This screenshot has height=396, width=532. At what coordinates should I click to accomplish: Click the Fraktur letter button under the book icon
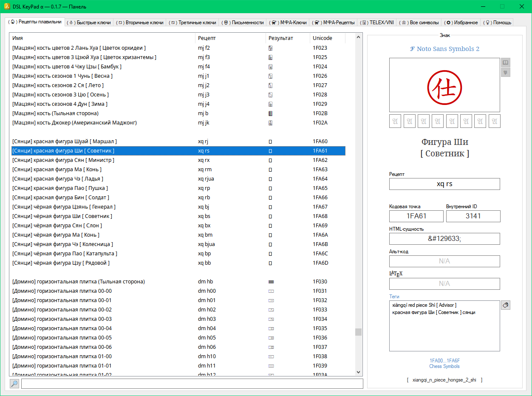(505, 72)
